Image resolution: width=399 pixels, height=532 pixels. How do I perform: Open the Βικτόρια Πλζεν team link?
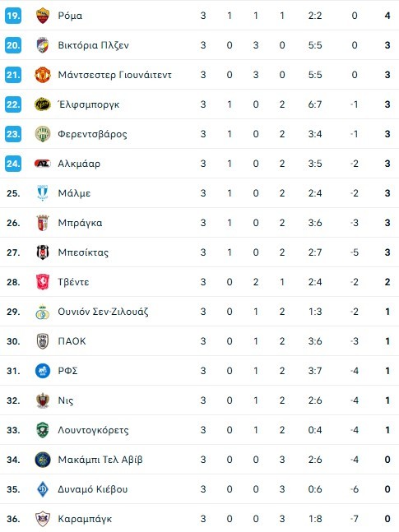(x=93, y=45)
